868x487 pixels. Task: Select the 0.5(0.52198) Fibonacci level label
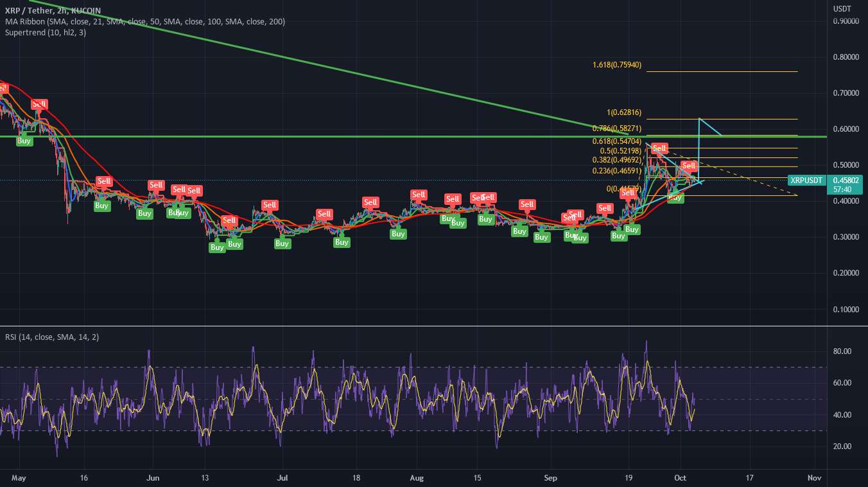(x=621, y=150)
